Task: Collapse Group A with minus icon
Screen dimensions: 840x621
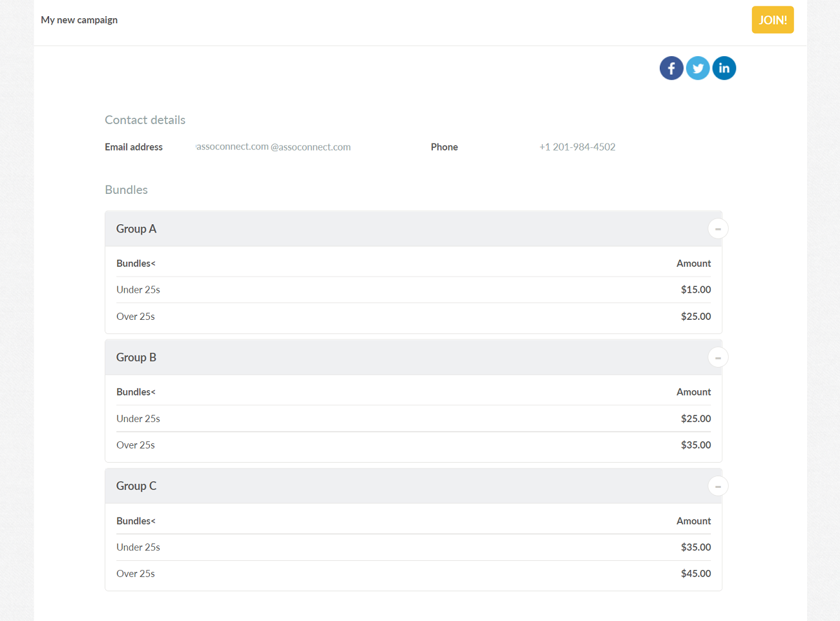Action: point(718,229)
